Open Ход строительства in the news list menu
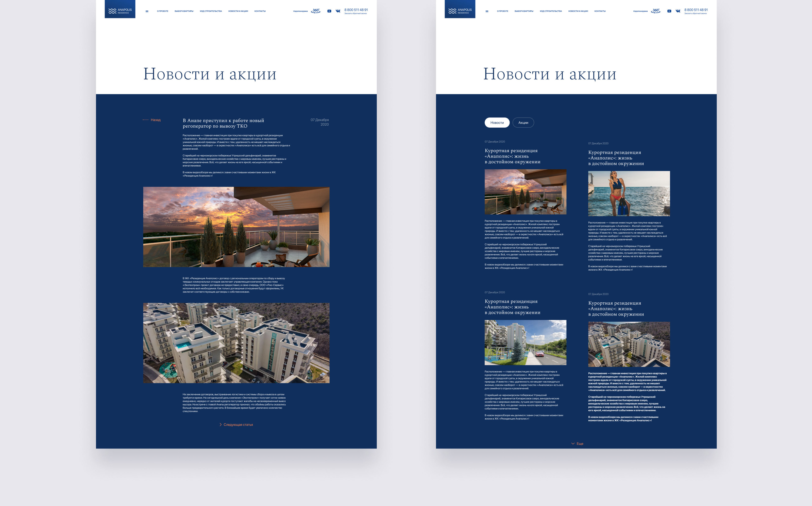812x506 pixels. (x=551, y=11)
